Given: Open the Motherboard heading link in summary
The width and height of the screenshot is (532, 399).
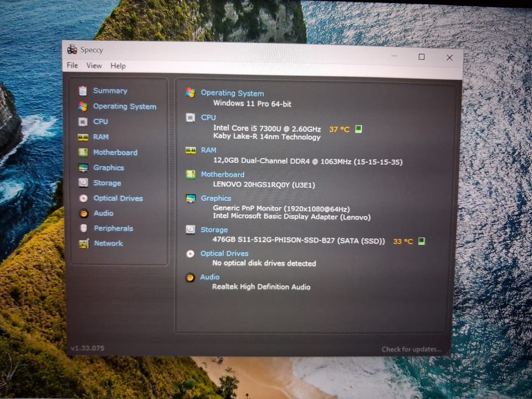Looking at the screenshot, I should coord(223,175).
